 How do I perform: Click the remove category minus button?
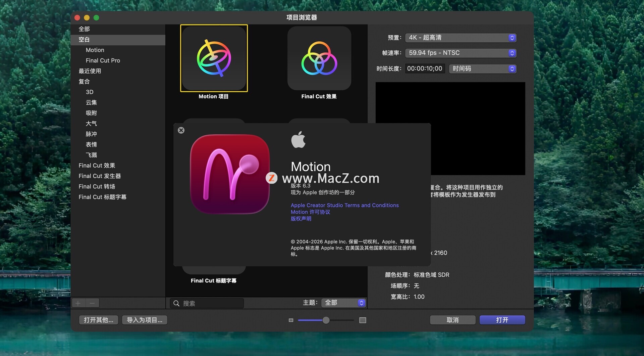click(92, 303)
